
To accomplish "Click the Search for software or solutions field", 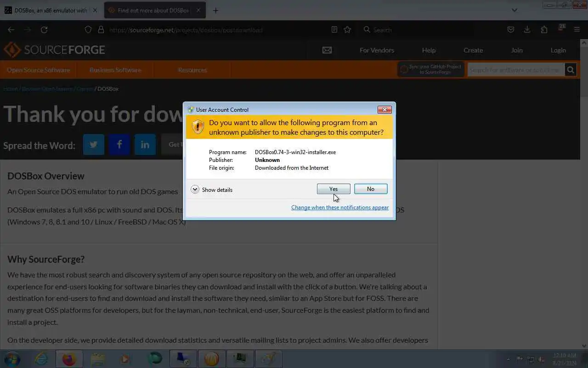I will pos(516,70).
